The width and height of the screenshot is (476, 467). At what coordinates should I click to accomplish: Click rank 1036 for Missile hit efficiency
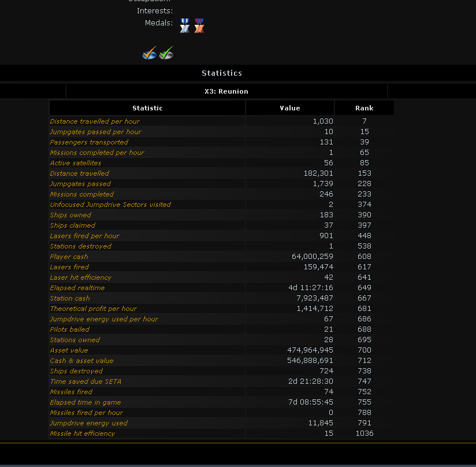365,433
